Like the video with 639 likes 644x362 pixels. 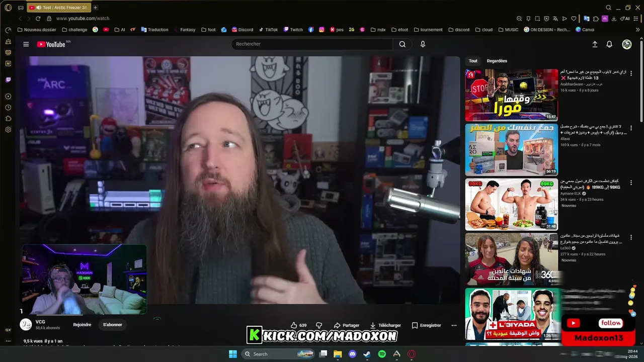pos(299,325)
